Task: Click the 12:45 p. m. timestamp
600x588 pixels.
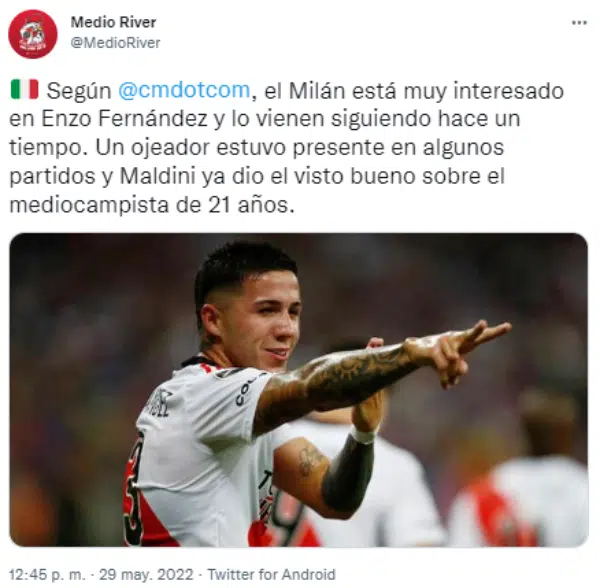Action: (47, 575)
